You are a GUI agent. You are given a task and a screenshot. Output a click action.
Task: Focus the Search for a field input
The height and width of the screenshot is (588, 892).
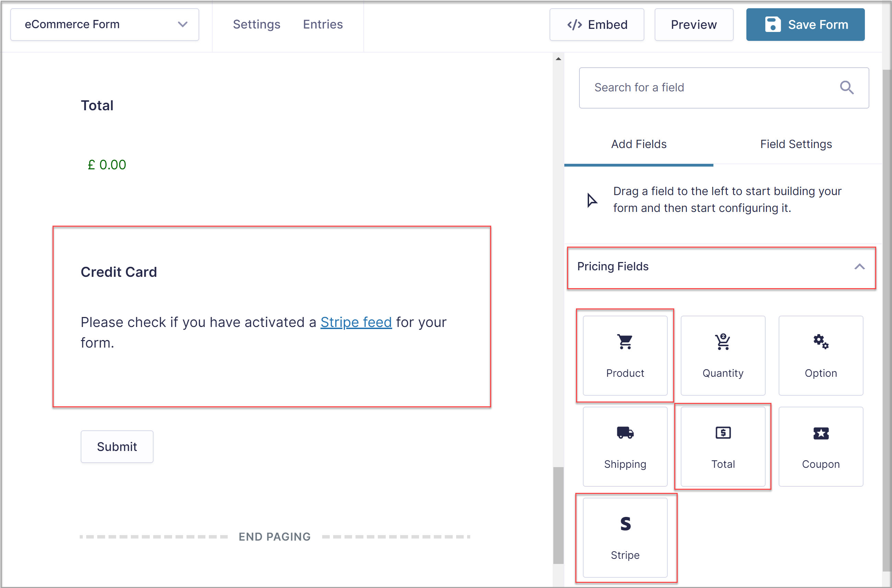point(724,88)
